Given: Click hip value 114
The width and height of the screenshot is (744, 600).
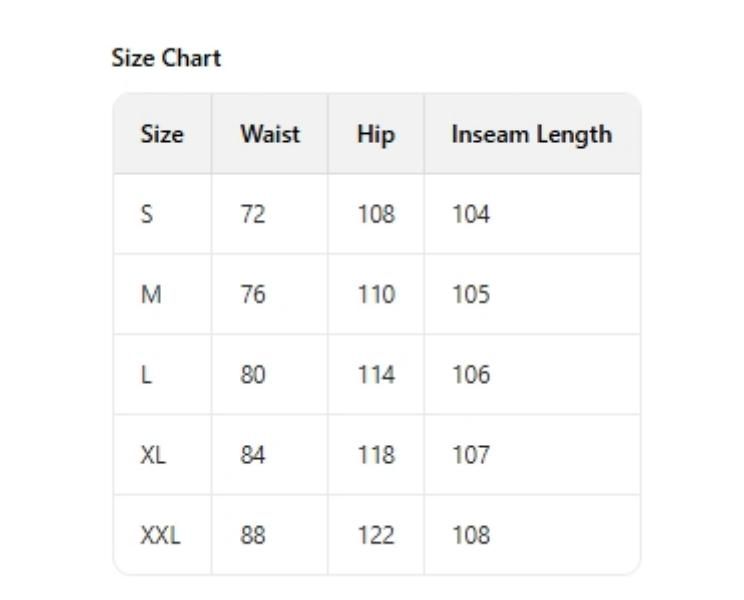Looking at the screenshot, I should click(376, 375).
